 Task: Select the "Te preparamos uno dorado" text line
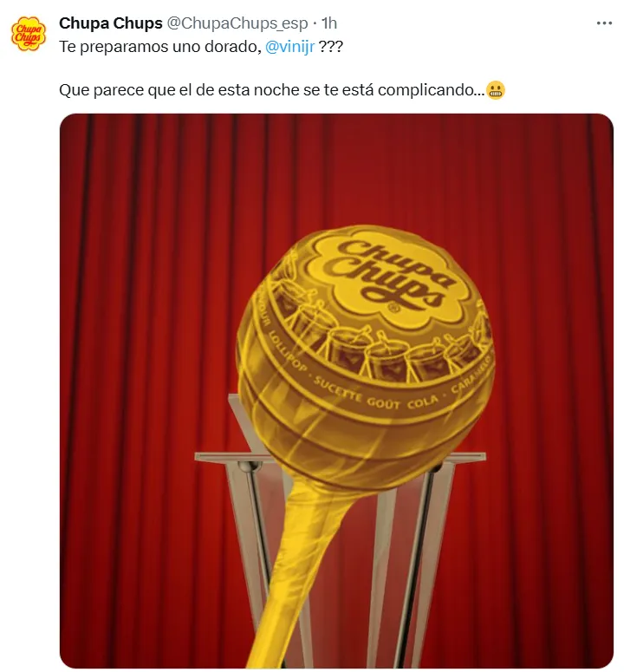(x=160, y=46)
